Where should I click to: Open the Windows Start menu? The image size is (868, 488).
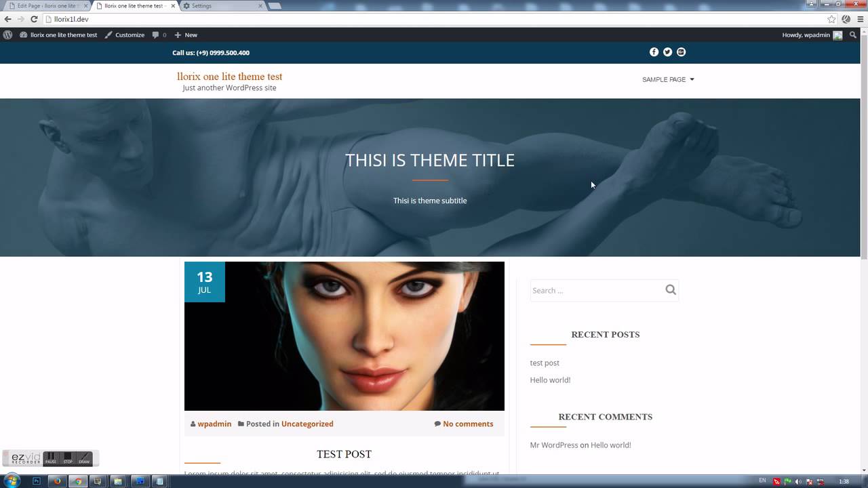tap(12, 481)
